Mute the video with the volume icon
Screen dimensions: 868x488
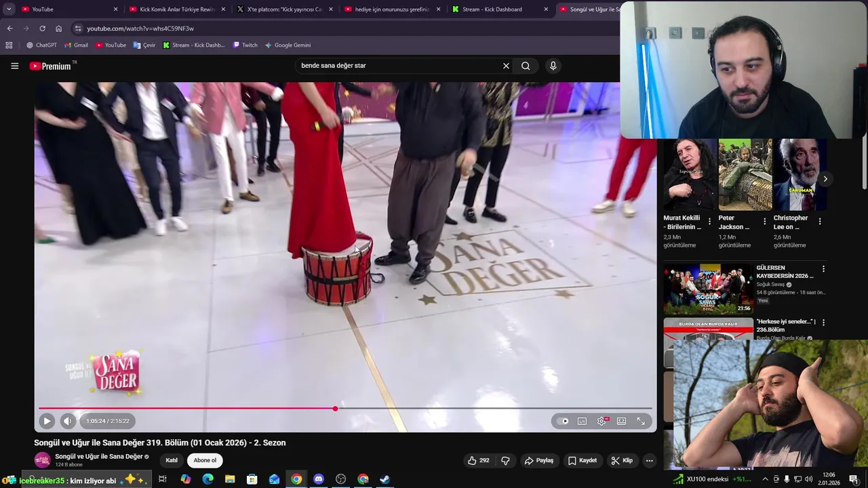pyautogui.click(x=67, y=421)
